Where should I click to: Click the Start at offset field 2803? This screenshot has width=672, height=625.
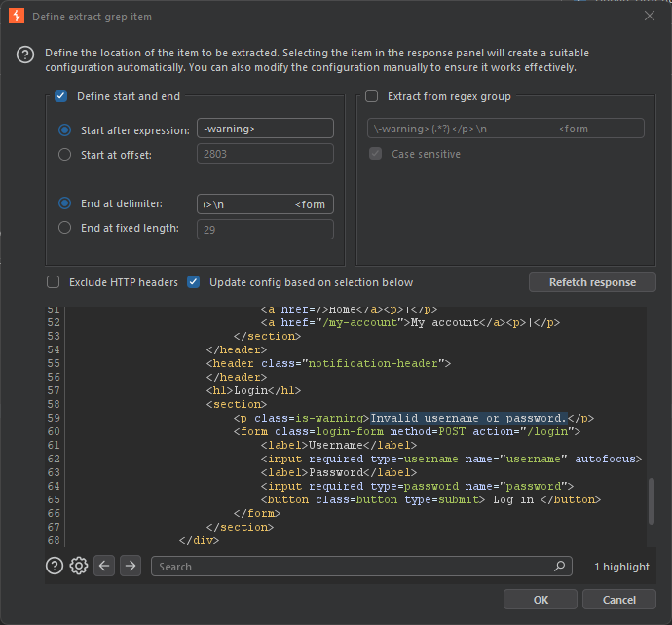(x=265, y=154)
